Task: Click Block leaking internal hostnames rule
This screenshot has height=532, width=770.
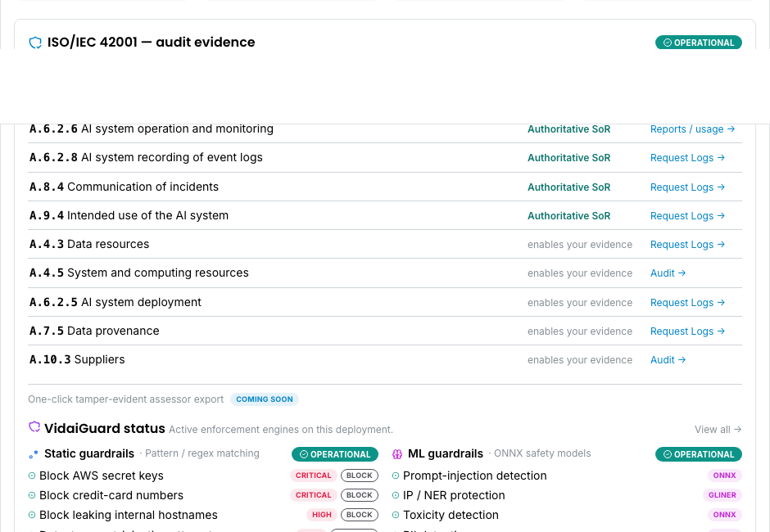Action: (x=128, y=515)
